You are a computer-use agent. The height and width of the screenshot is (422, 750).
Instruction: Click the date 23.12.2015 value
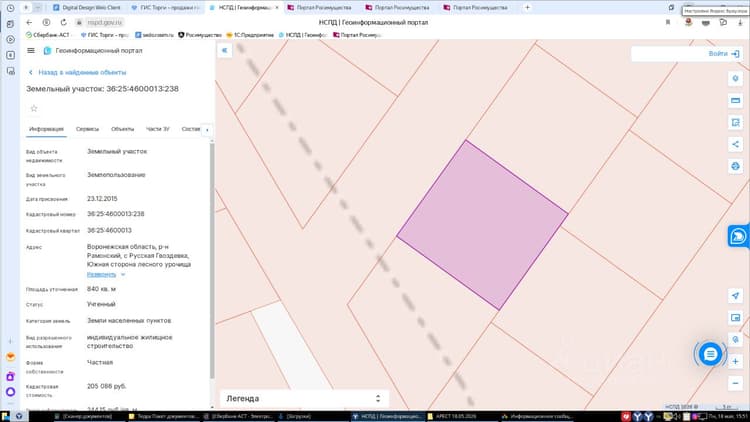point(102,199)
